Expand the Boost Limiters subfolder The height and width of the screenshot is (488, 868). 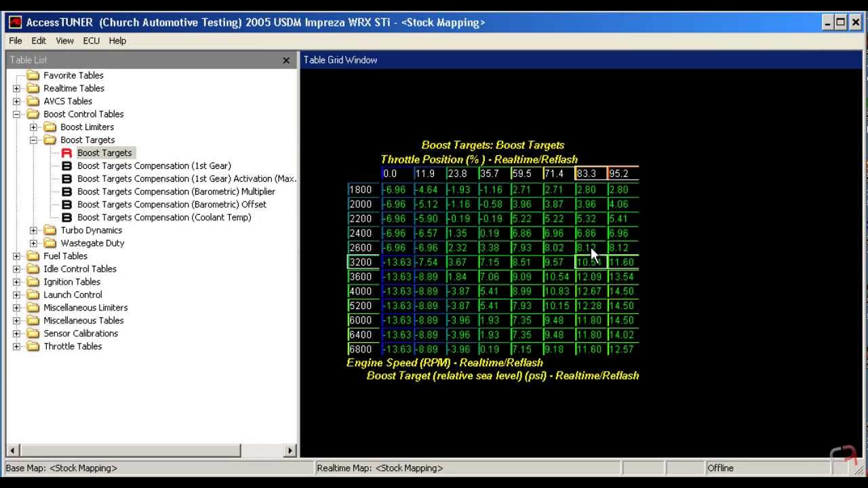33,127
